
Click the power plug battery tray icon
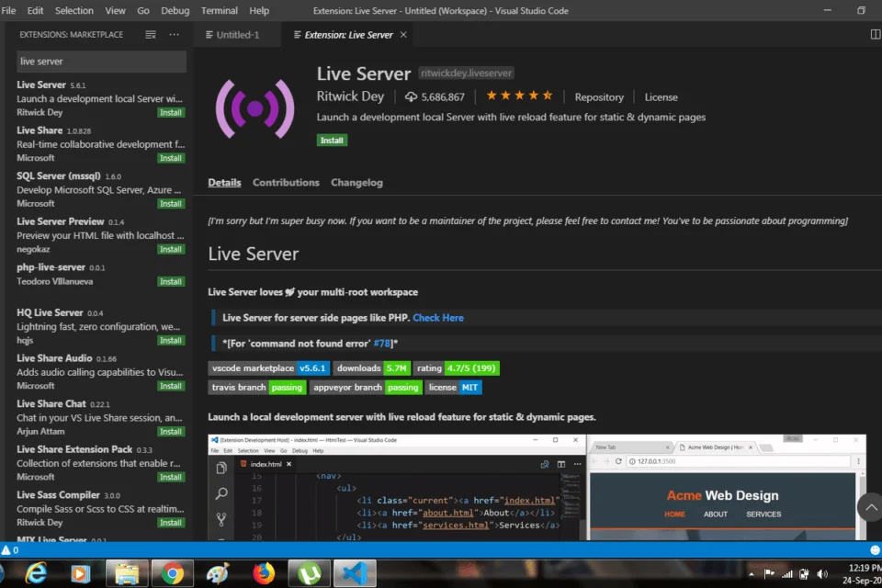tap(805, 574)
